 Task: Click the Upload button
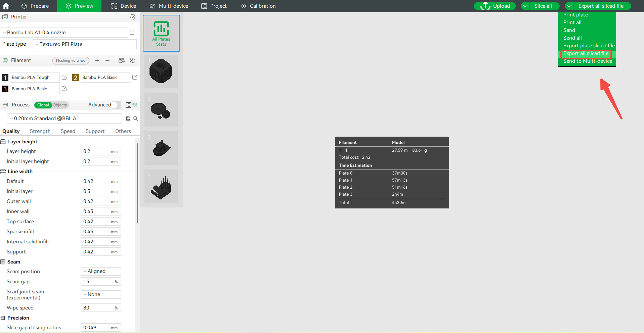[495, 6]
